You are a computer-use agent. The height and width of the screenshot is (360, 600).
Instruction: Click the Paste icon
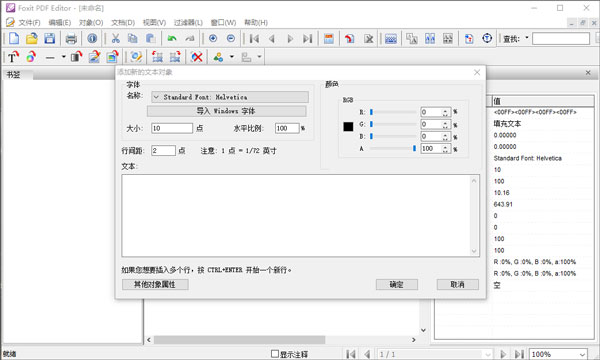point(150,39)
